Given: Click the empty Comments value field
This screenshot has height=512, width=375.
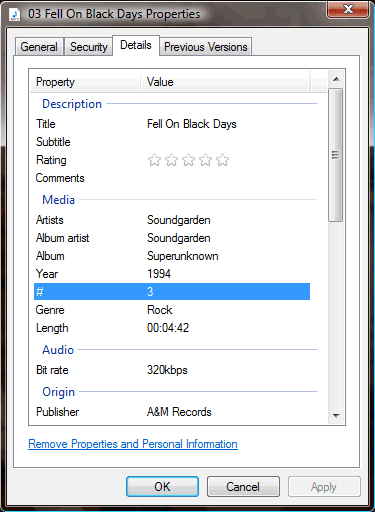Looking at the screenshot, I should 227,178.
